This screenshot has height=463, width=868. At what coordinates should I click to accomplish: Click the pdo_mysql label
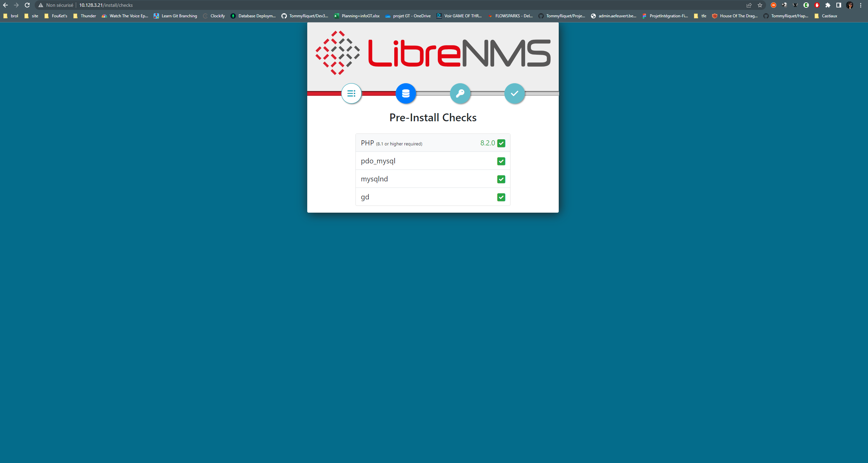click(x=378, y=161)
